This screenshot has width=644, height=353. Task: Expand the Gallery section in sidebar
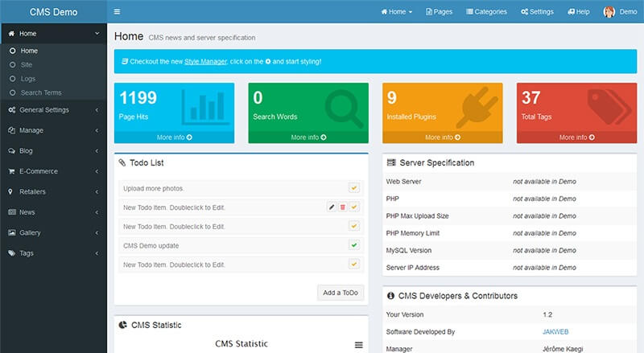(97, 232)
